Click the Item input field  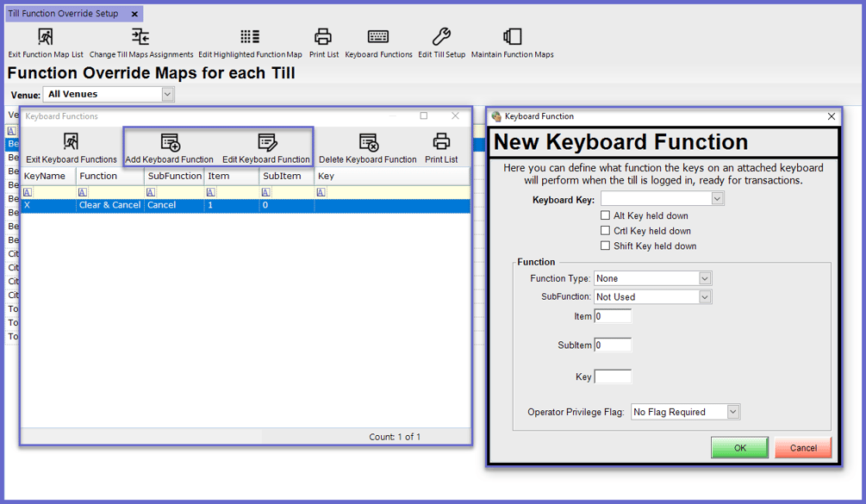(x=613, y=316)
